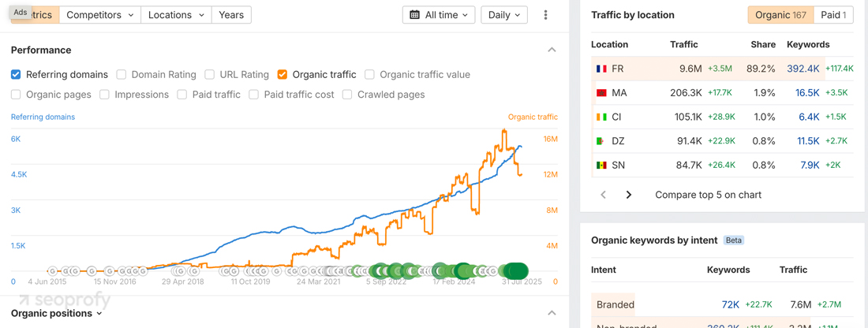Viewport: 868px width, 328px height.
Task: Select the Organic 167 tab
Action: tap(780, 15)
